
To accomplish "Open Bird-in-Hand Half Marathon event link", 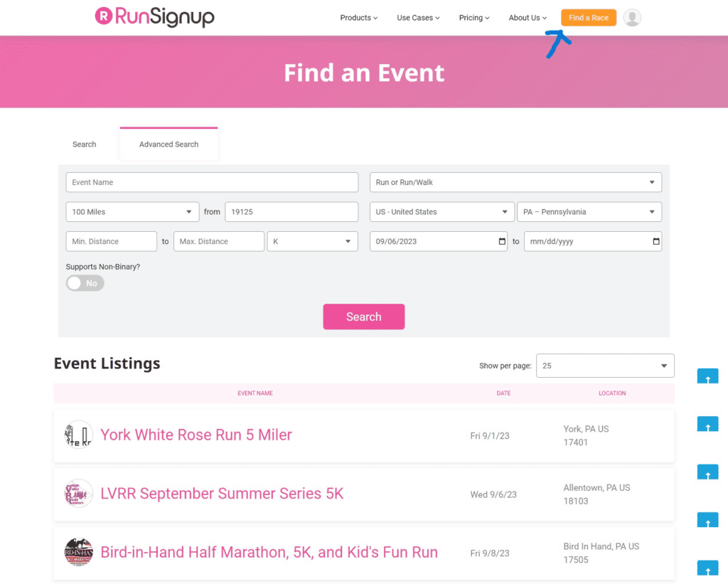I will 269,552.
